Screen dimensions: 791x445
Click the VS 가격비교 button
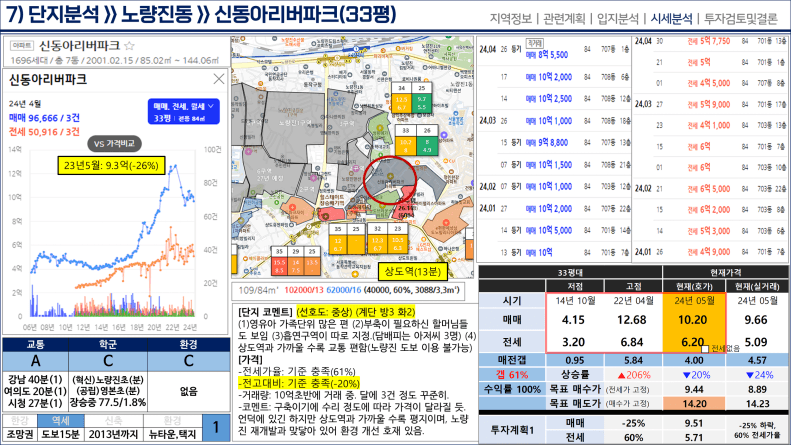(x=114, y=143)
